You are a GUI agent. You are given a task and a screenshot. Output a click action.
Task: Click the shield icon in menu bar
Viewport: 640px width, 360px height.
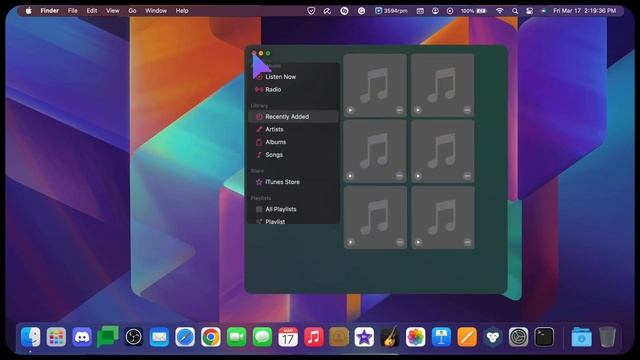[311, 11]
